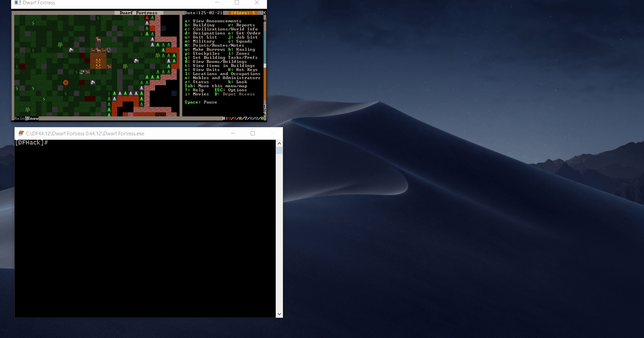
Task: Click the collapse arrow beside Idlers
Action: coord(265,13)
